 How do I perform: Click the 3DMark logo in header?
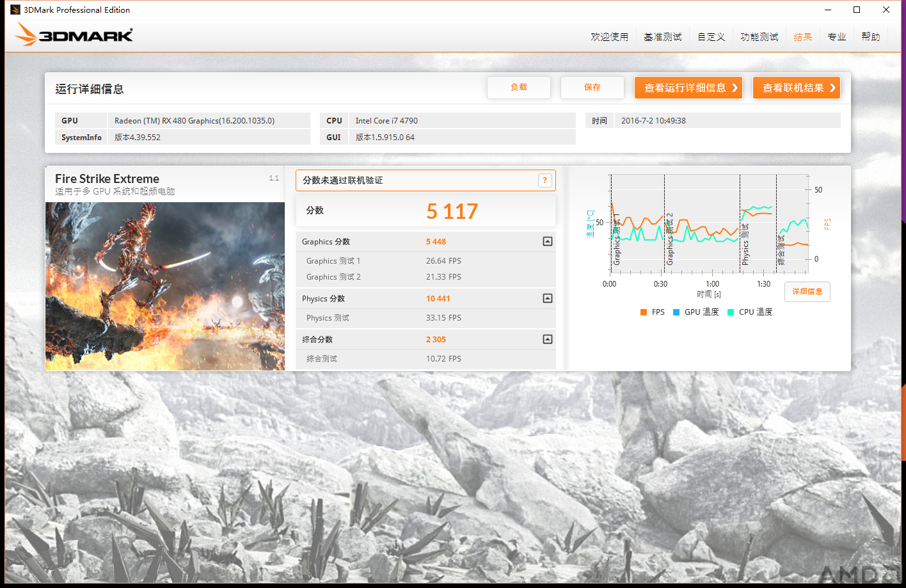click(x=74, y=35)
